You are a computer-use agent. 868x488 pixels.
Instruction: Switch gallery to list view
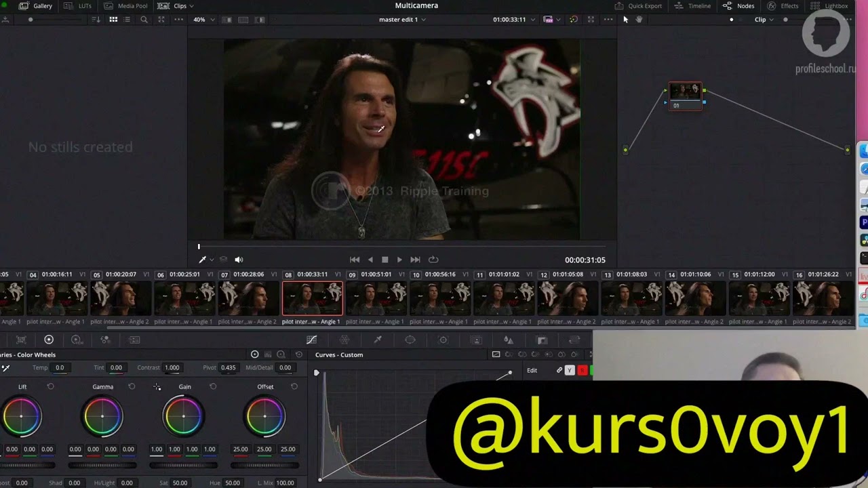(127, 20)
